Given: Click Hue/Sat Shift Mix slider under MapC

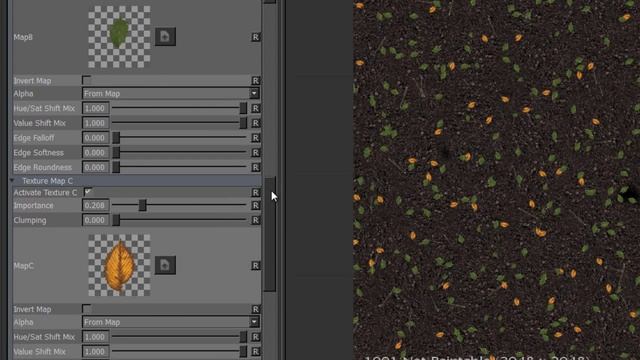Looking at the screenshot, I should pos(180,337).
